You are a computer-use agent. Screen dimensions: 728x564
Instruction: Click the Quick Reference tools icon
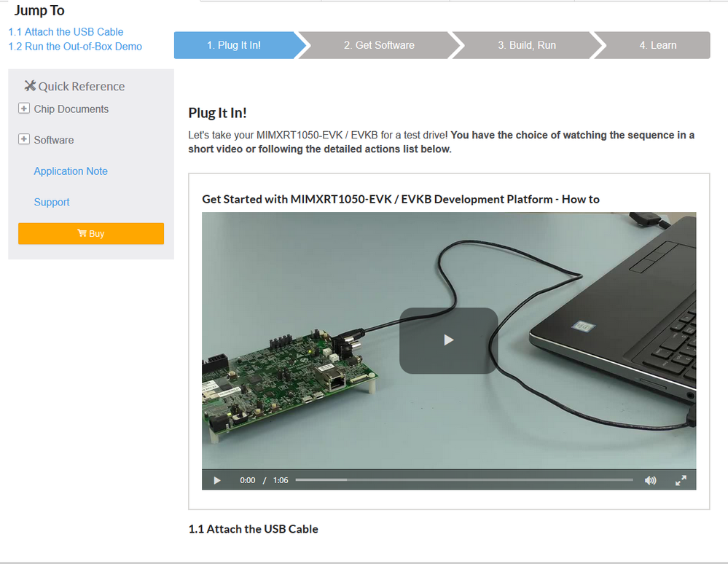coord(30,86)
